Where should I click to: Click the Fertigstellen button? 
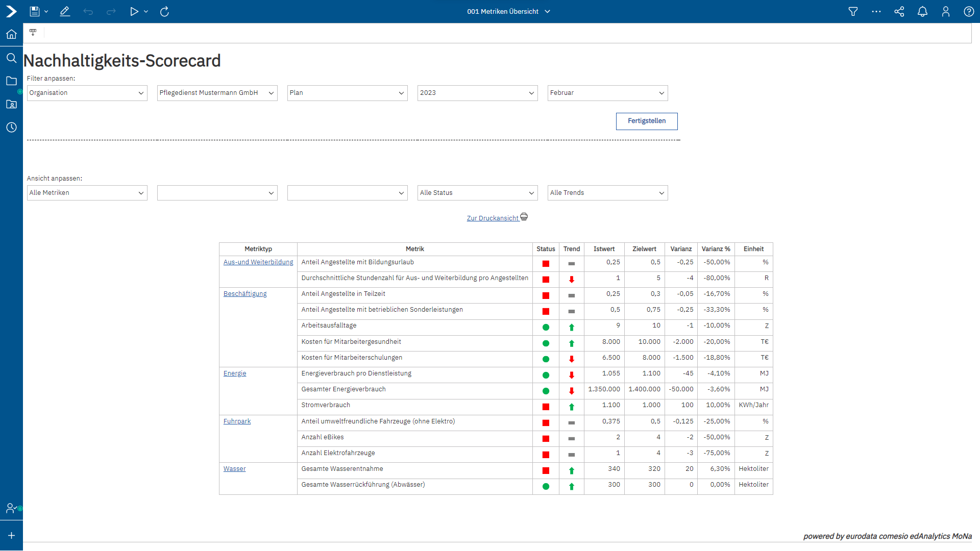point(647,121)
